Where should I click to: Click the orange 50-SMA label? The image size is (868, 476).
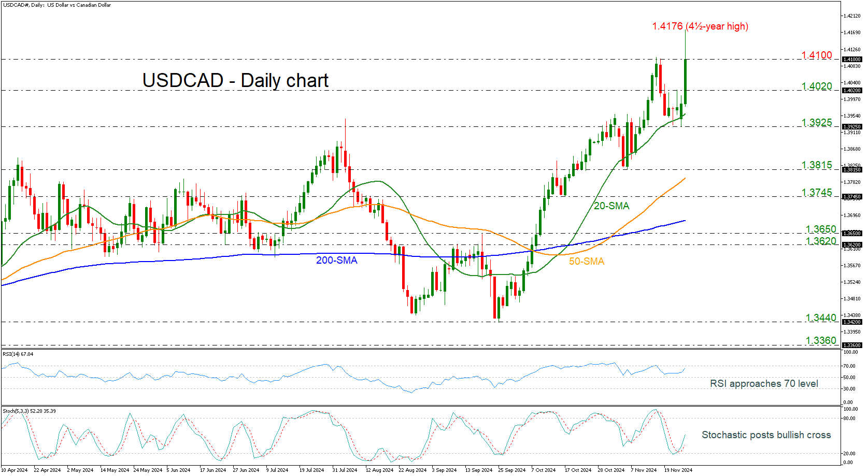click(586, 262)
